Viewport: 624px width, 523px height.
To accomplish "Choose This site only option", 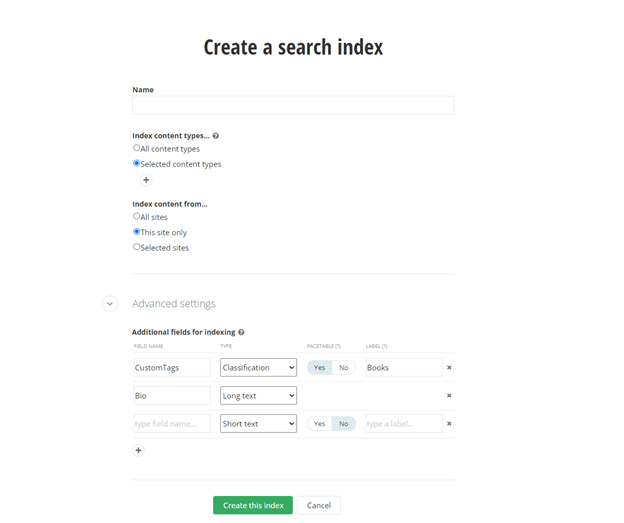I will click(x=137, y=231).
